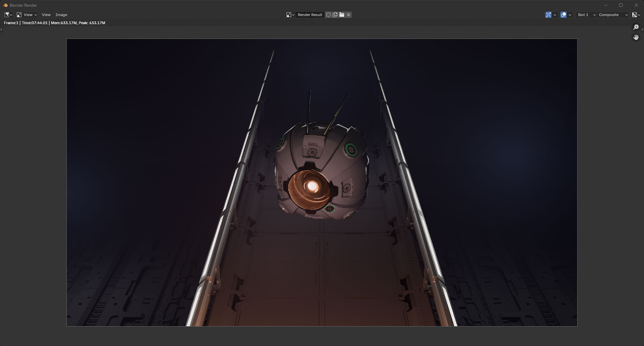Open the editor type selector
The width and height of the screenshot is (644, 346).
pyautogui.click(x=8, y=15)
